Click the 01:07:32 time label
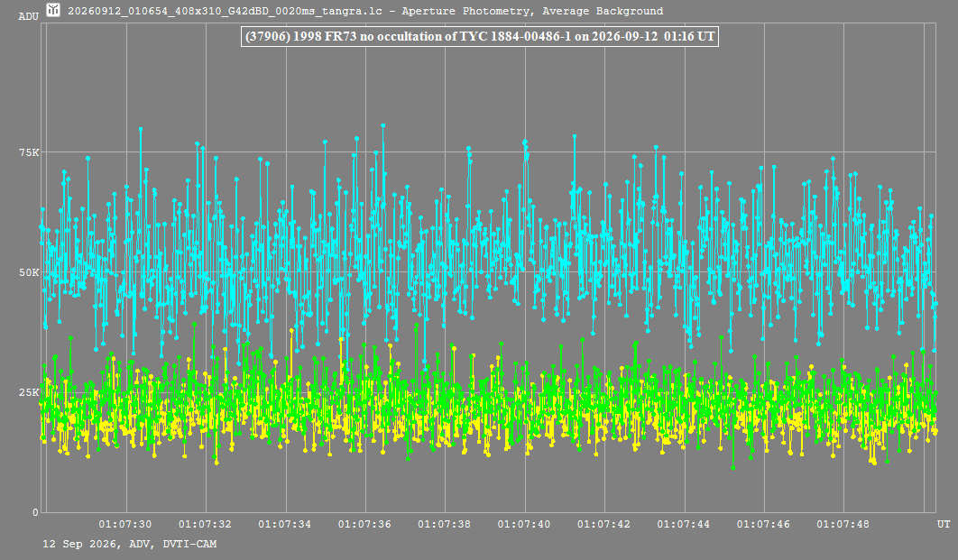This screenshot has height=560, width=958. tap(206, 524)
